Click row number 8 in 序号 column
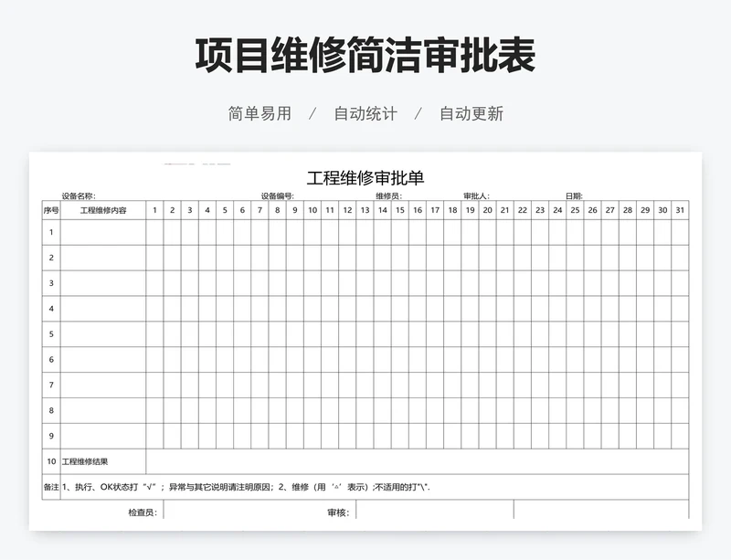The image size is (731, 560). pyautogui.click(x=51, y=411)
